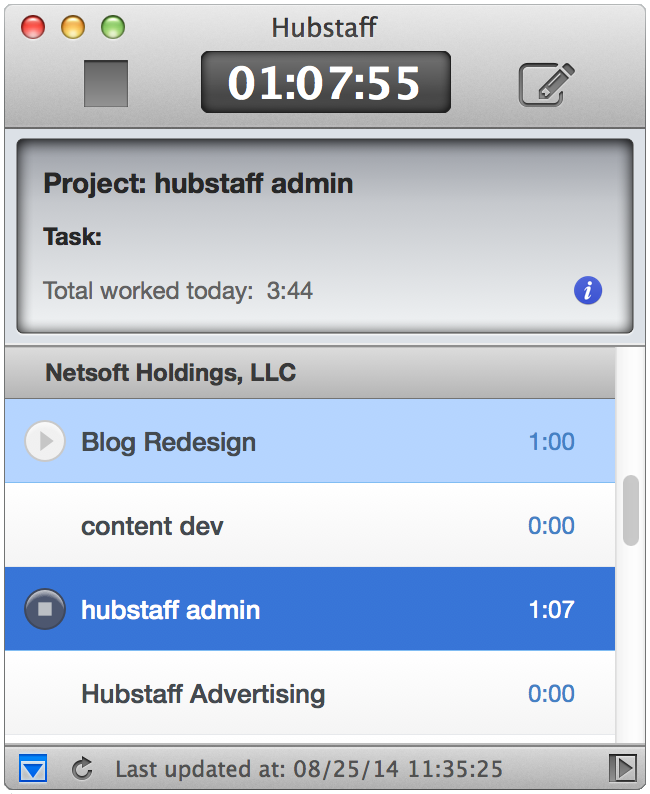Click the green zoom window button
This screenshot has height=794, width=650.
[113, 27]
